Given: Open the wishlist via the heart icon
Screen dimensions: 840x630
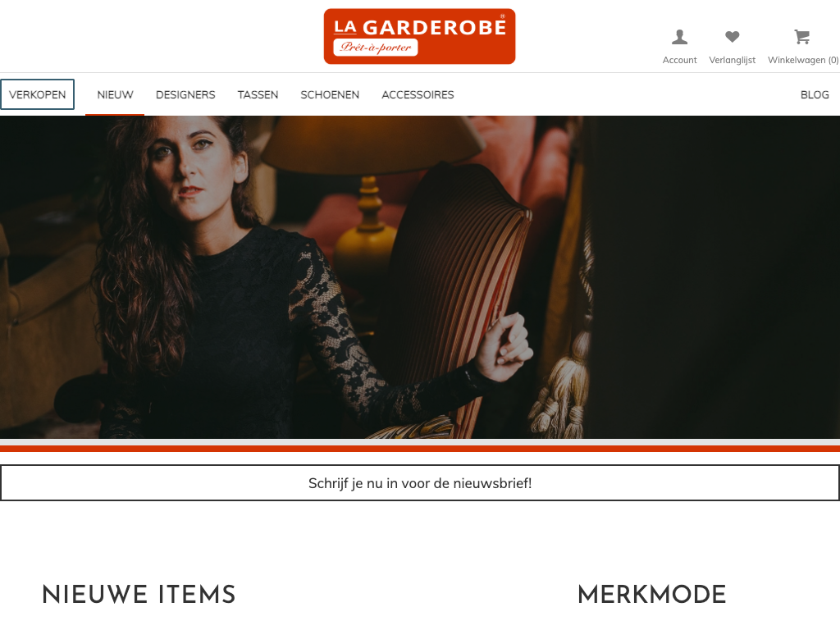Looking at the screenshot, I should point(732,36).
